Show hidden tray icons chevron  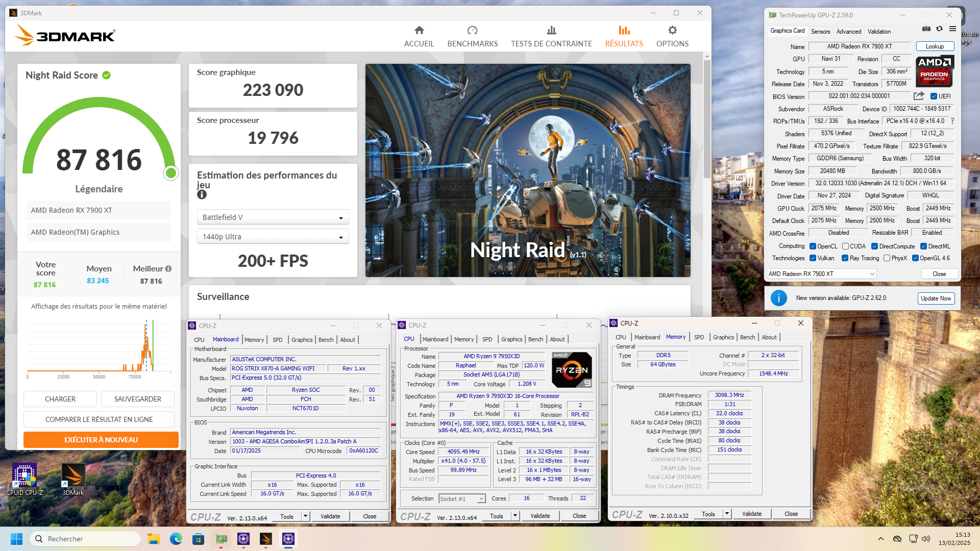[881, 539]
